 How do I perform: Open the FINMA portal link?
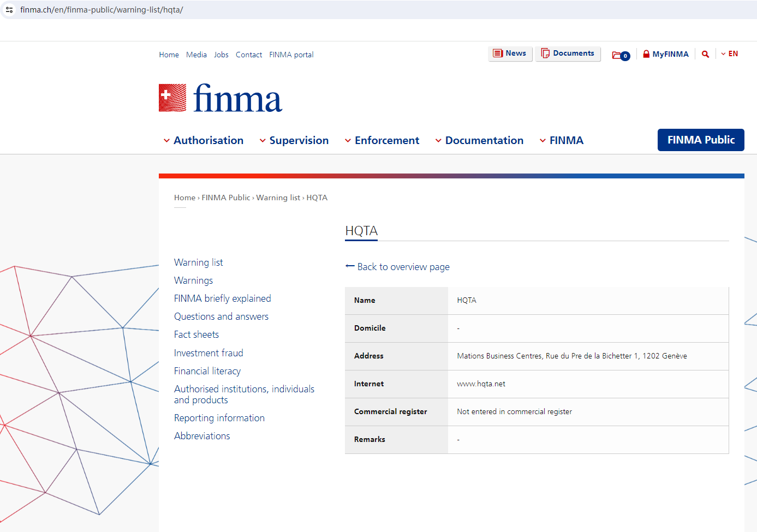point(291,55)
